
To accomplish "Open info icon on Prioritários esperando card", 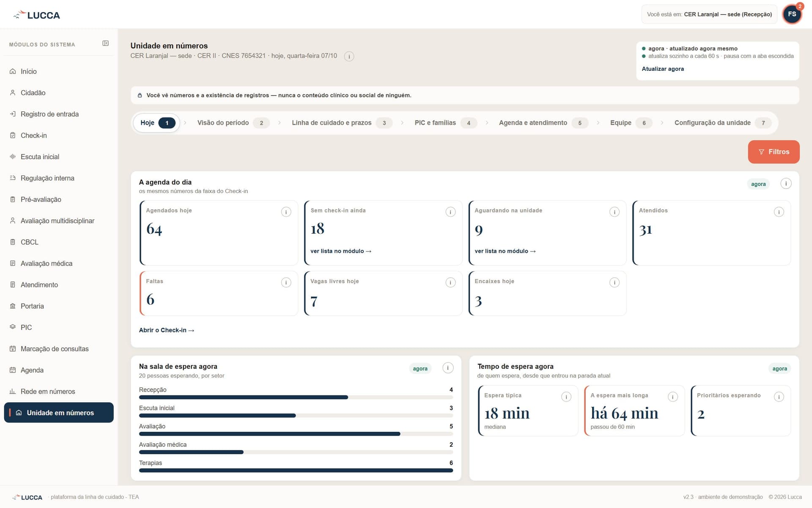I will 779,397.
